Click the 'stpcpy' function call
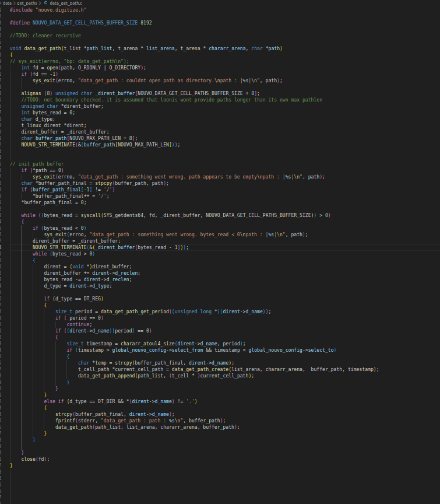Image resolution: width=440 pixels, height=504 pixels. 103,183
